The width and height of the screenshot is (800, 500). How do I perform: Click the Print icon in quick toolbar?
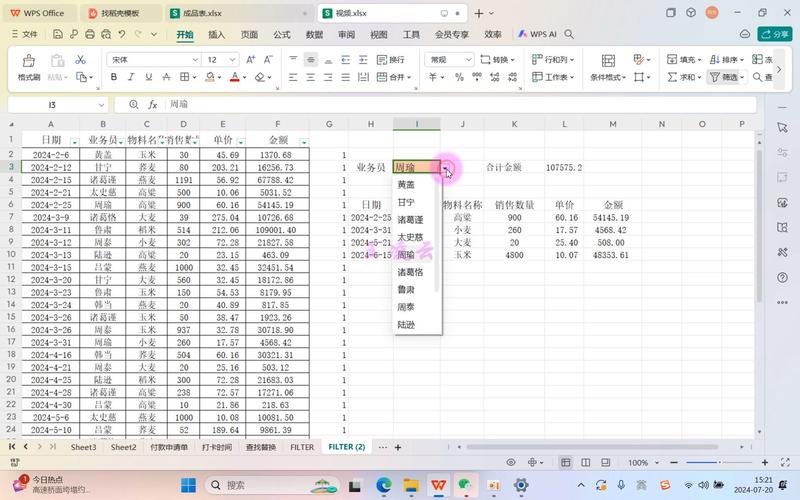coord(90,34)
